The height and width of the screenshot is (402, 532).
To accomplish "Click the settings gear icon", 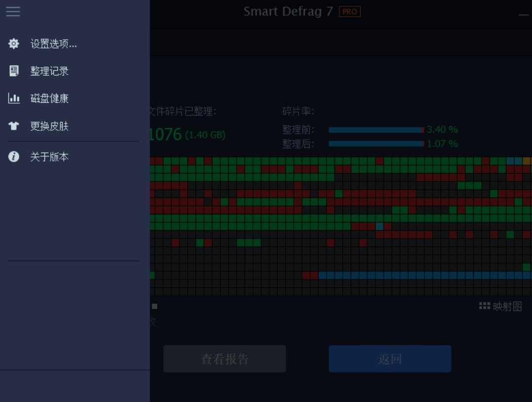I will [13, 44].
